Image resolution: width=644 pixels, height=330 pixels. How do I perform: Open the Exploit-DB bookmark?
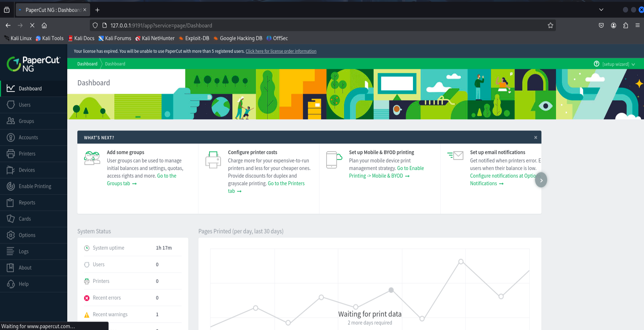point(194,38)
